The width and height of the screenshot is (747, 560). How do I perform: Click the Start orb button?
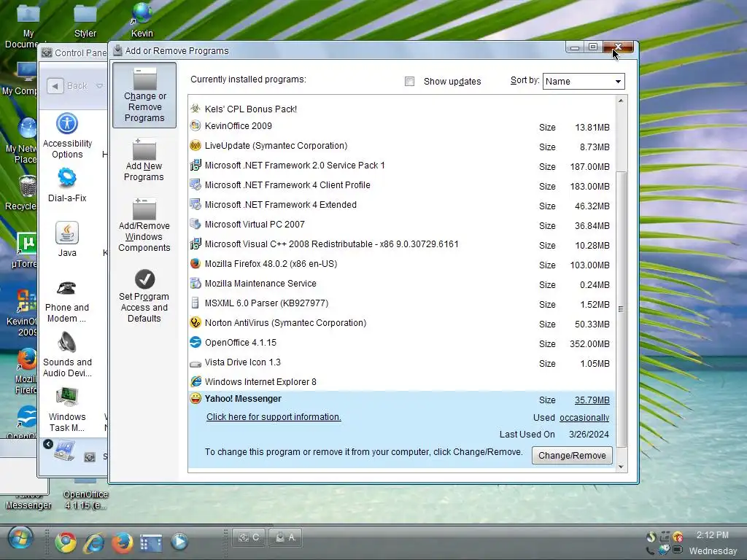[x=20, y=539]
